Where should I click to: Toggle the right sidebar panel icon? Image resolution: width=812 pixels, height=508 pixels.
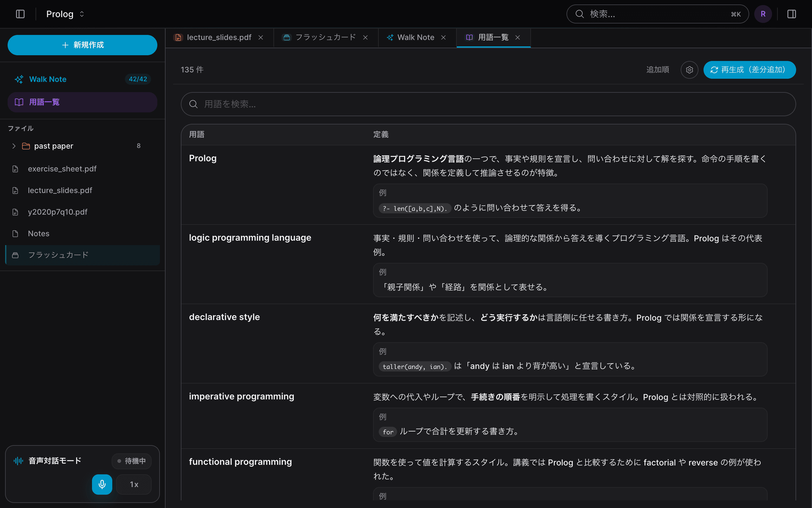[x=791, y=14]
